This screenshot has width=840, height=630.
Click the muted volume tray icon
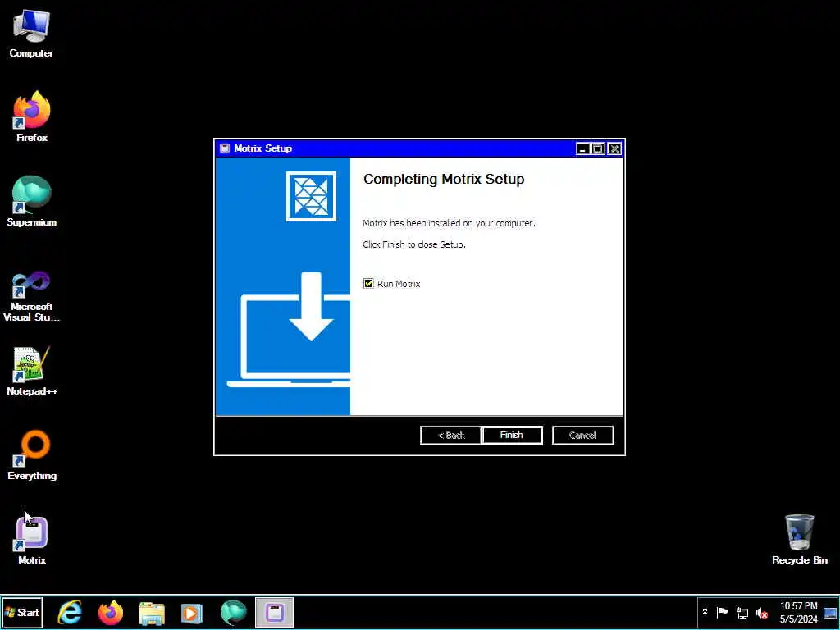pos(761,612)
